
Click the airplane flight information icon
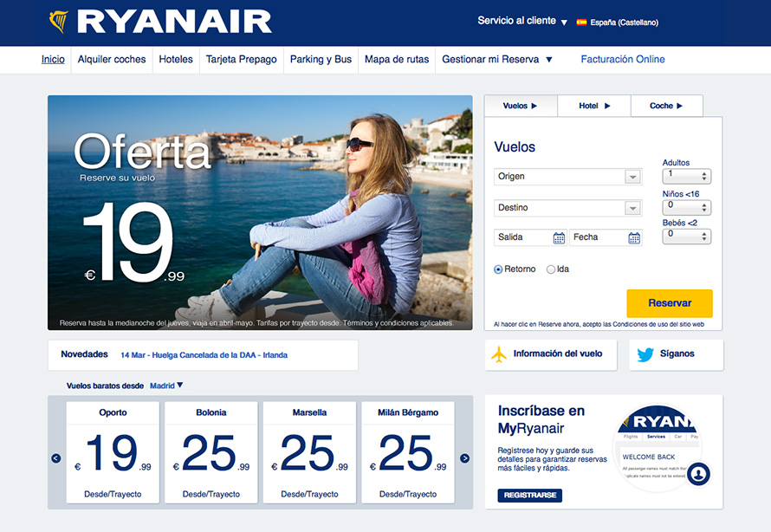(499, 354)
